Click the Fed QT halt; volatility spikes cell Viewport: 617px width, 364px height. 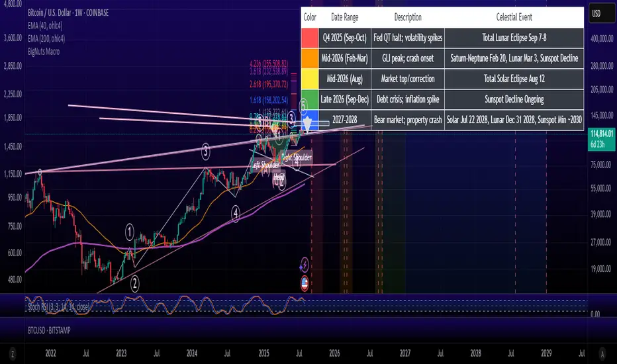click(408, 38)
